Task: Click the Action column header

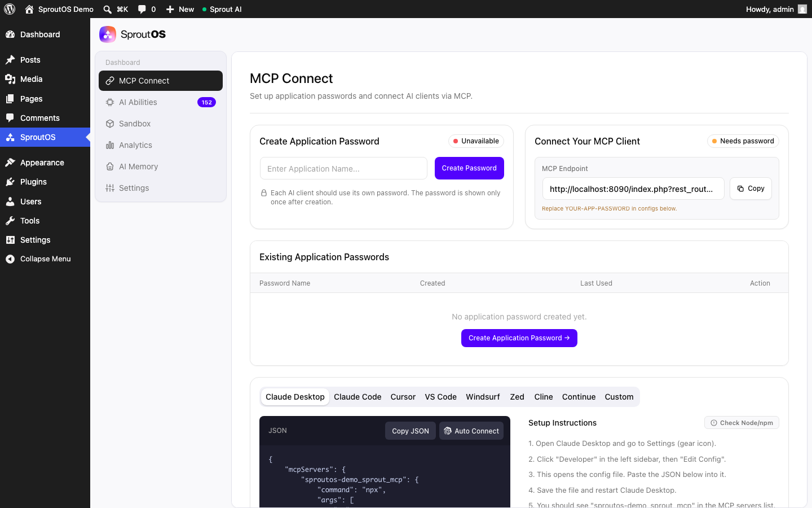Action: click(x=760, y=283)
